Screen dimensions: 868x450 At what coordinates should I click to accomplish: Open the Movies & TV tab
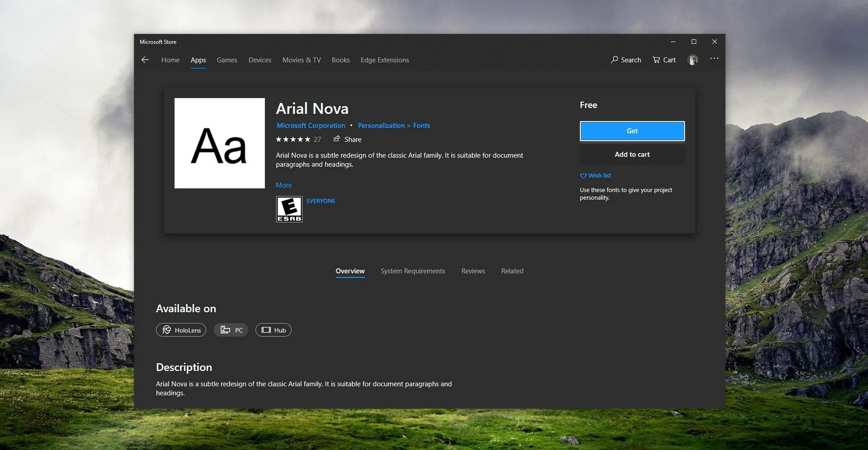(302, 60)
